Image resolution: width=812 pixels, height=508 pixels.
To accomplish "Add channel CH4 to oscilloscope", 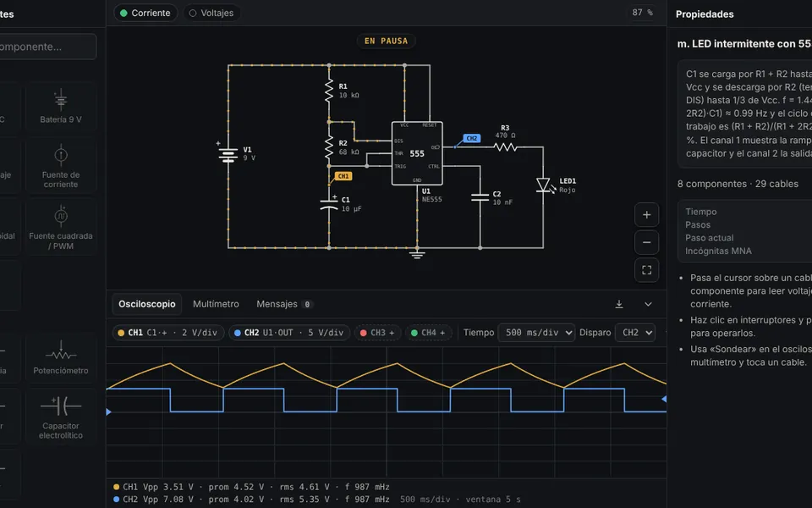I will coord(428,333).
